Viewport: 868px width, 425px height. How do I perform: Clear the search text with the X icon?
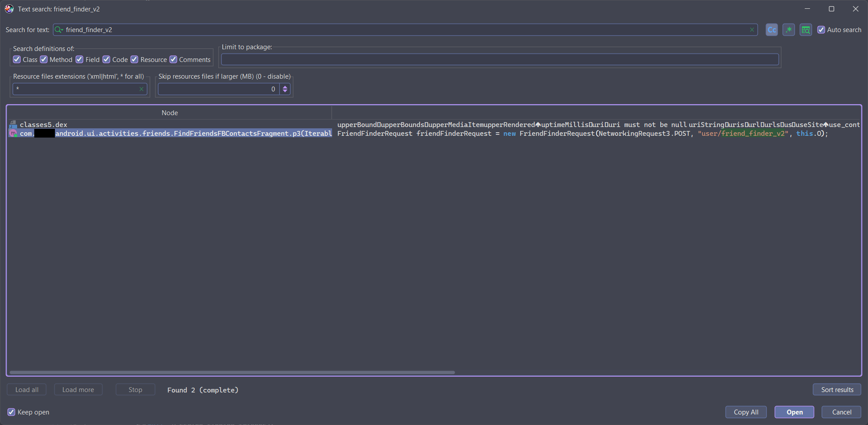click(x=752, y=30)
